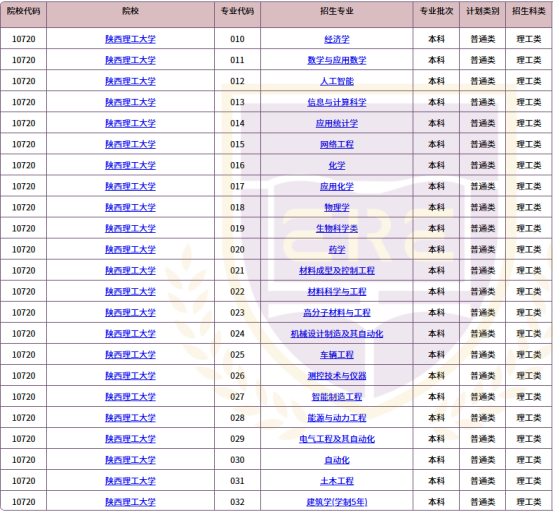Image resolution: width=554 pixels, height=513 pixels.
Task: Select 普通类 cell in the 药学 row
Action: coord(483,249)
